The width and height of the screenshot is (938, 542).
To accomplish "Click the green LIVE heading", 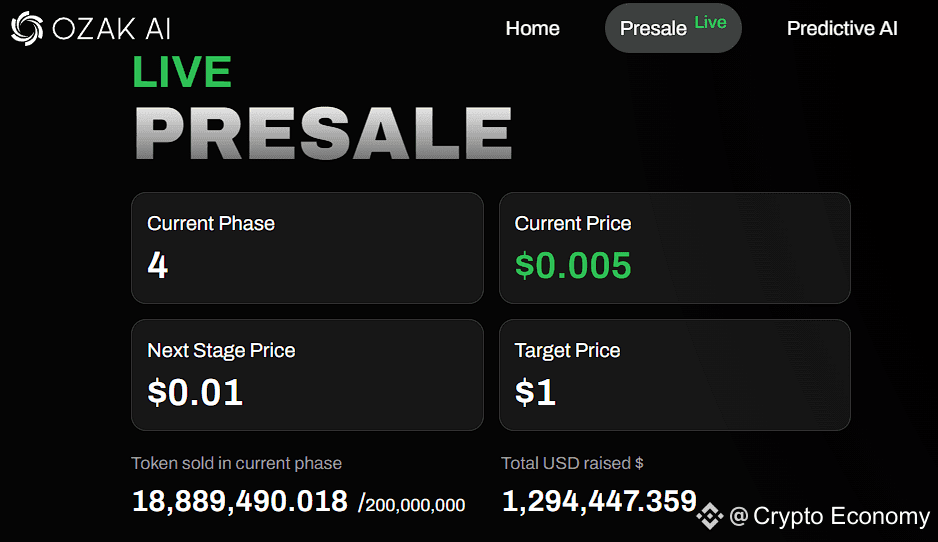I will point(182,72).
